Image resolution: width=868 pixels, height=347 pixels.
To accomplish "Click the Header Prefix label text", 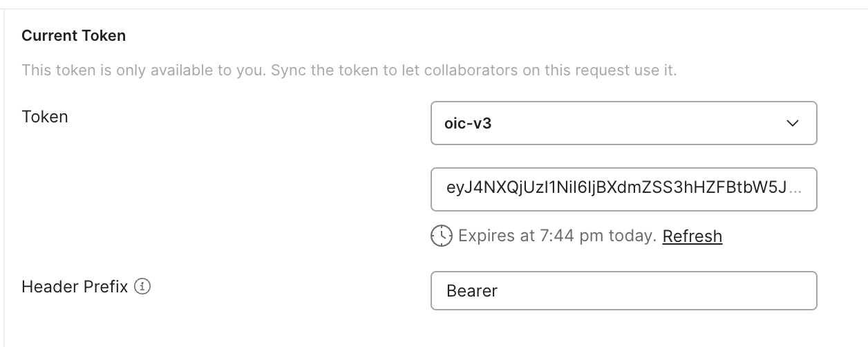I will (75, 286).
